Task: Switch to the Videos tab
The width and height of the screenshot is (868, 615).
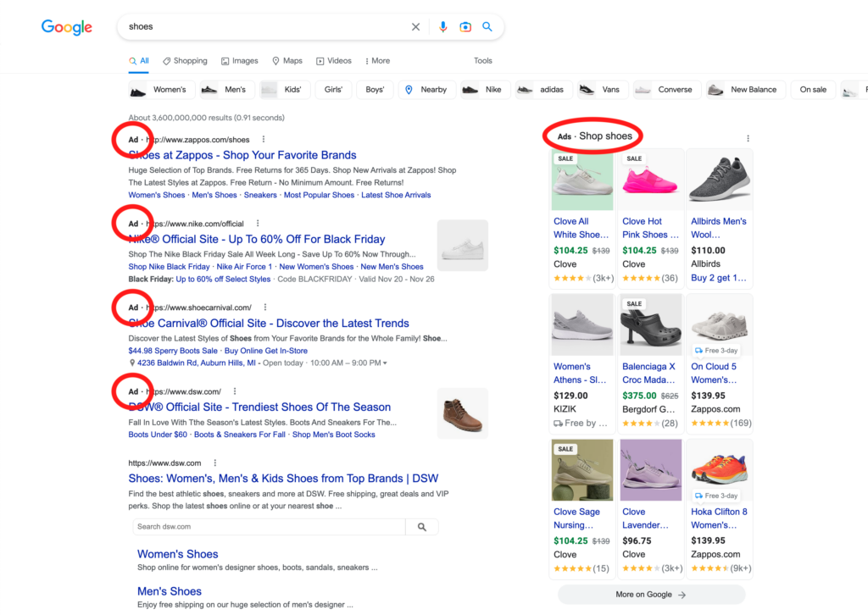Action: click(x=334, y=61)
